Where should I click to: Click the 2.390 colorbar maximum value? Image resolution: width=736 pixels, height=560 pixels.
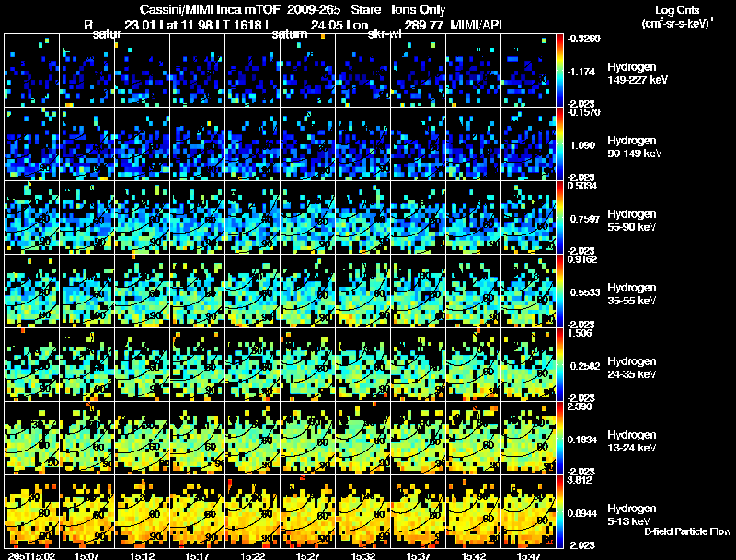coord(581,406)
